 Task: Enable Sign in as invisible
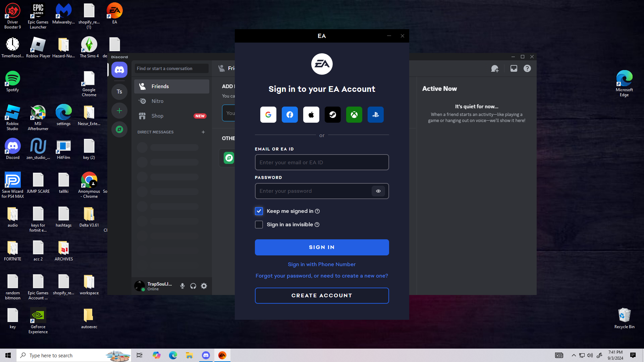point(259,225)
